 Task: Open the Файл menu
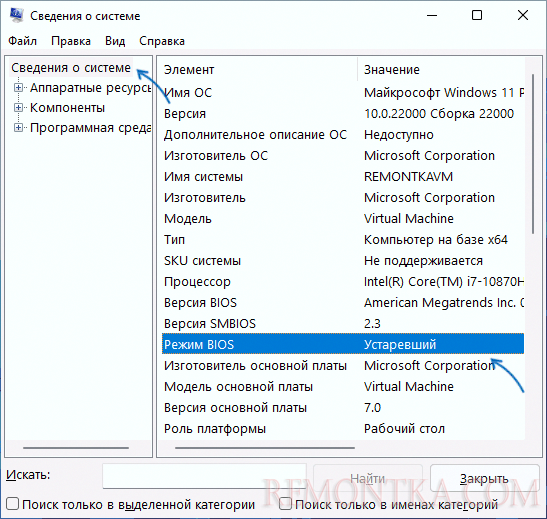(23, 41)
